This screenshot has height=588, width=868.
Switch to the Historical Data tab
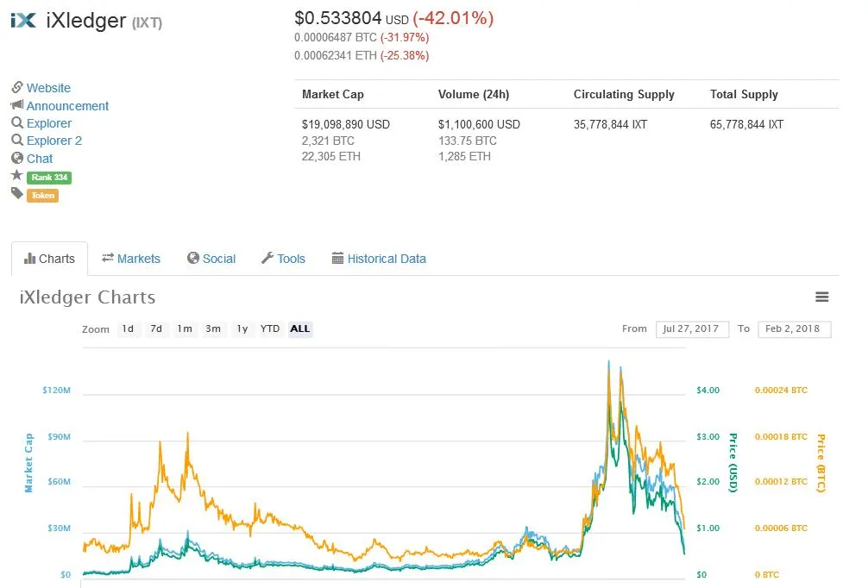coord(379,259)
